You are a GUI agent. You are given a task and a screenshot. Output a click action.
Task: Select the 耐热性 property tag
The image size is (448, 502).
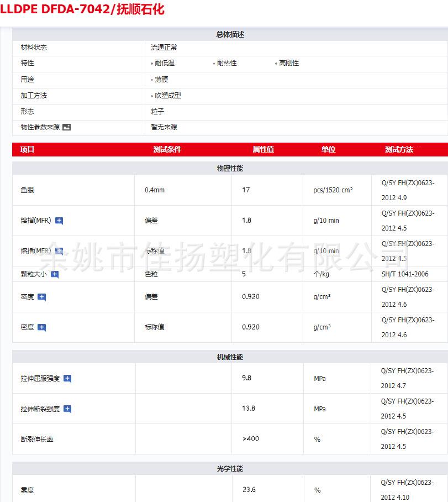point(226,63)
